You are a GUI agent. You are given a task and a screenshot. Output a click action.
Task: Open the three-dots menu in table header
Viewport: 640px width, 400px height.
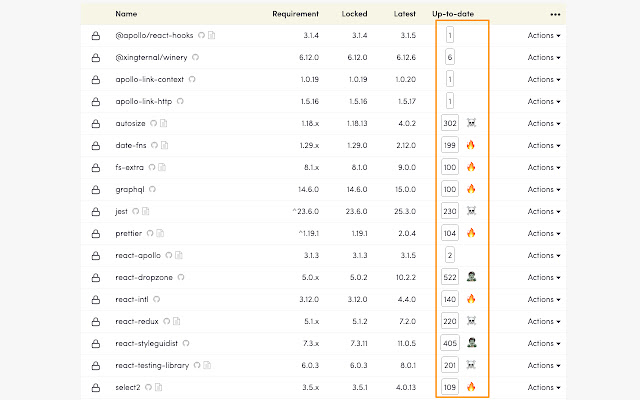point(555,14)
